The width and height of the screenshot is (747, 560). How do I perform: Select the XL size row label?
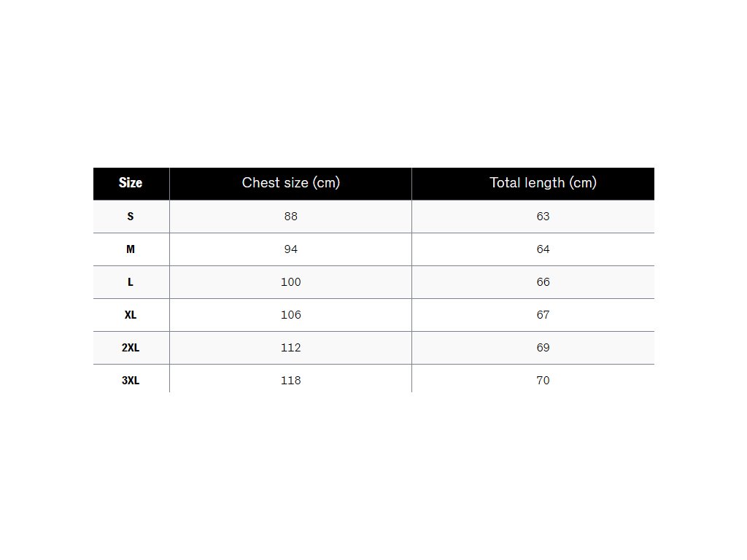coord(131,315)
